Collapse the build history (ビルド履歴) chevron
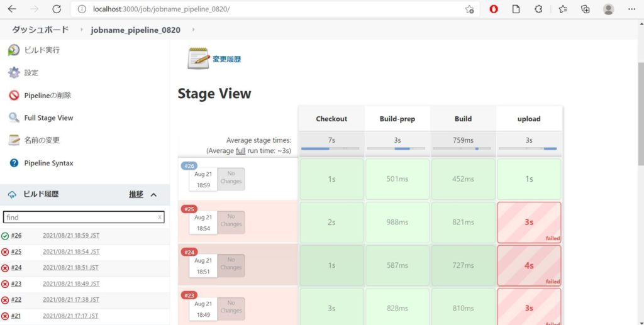The image size is (644, 325). (153, 195)
